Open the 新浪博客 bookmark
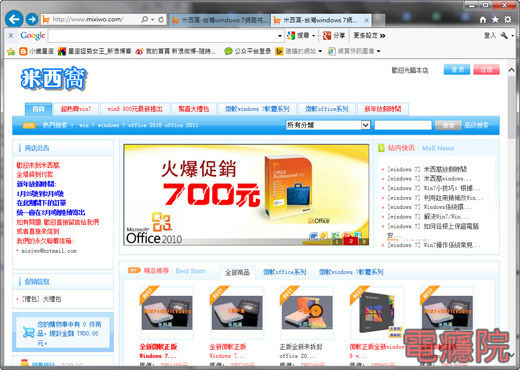 95,51
